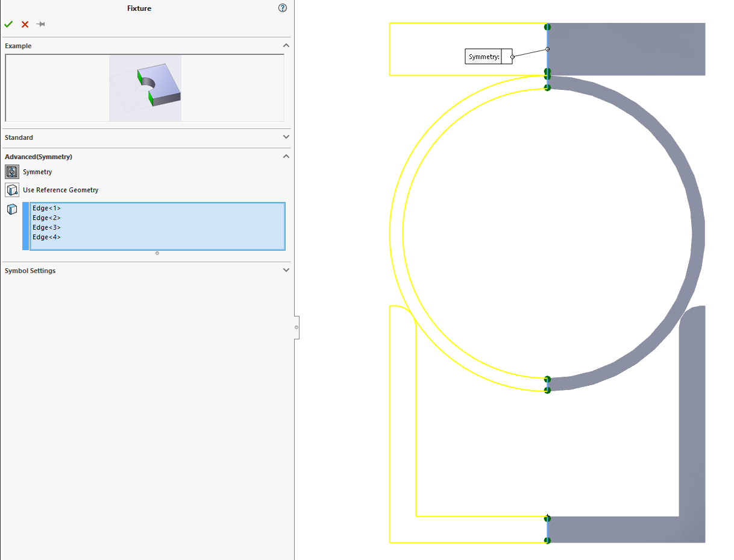Collapse the Example section
The width and height of the screenshot is (734, 560).
[286, 46]
